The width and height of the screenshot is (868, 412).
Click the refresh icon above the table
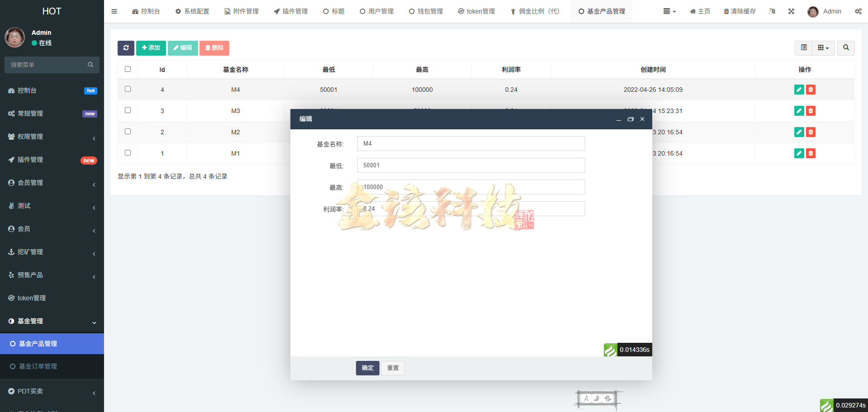(x=126, y=48)
